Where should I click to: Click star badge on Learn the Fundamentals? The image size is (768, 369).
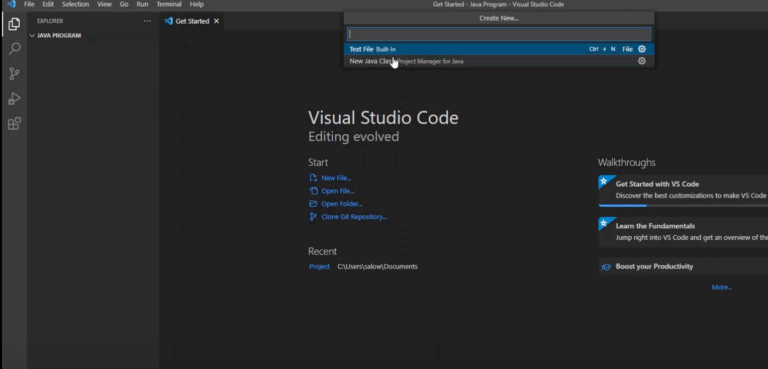(x=604, y=223)
